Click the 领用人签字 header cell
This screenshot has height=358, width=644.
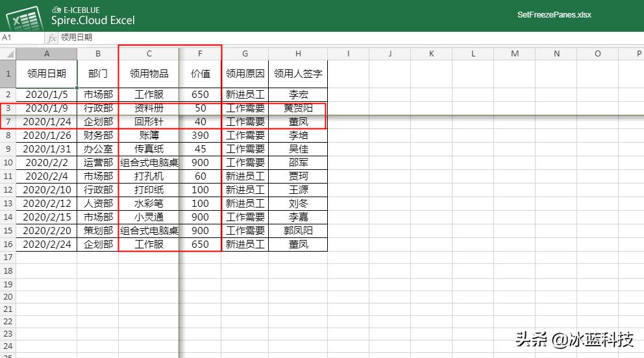click(x=298, y=74)
